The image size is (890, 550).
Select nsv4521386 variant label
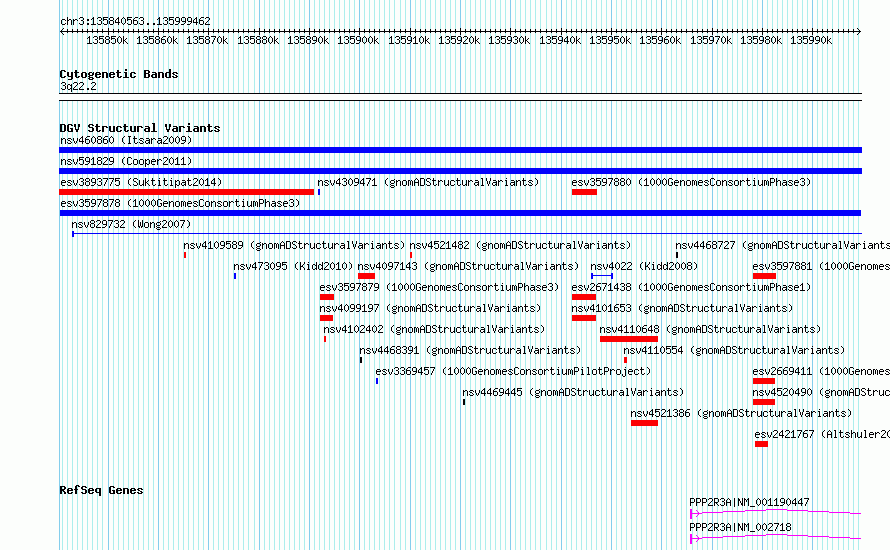[x=742, y=413]
